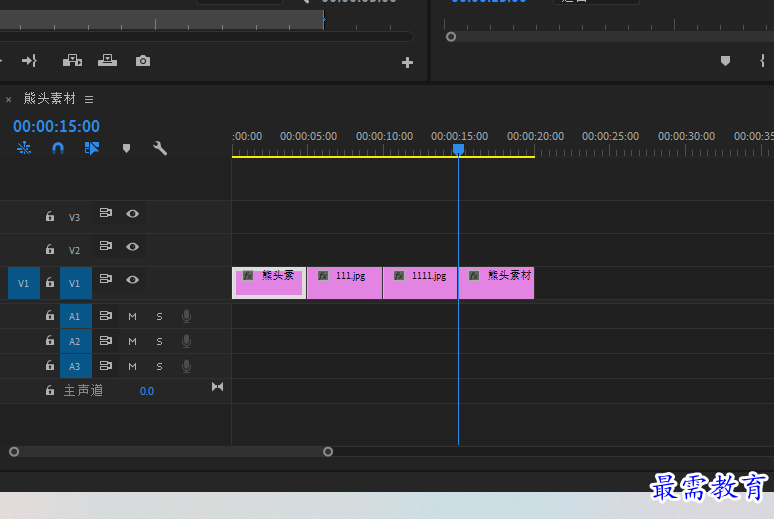Click 00:00:05:00 on the time ruler
Screen dimensions: 774x519
(x=309, y=136)
